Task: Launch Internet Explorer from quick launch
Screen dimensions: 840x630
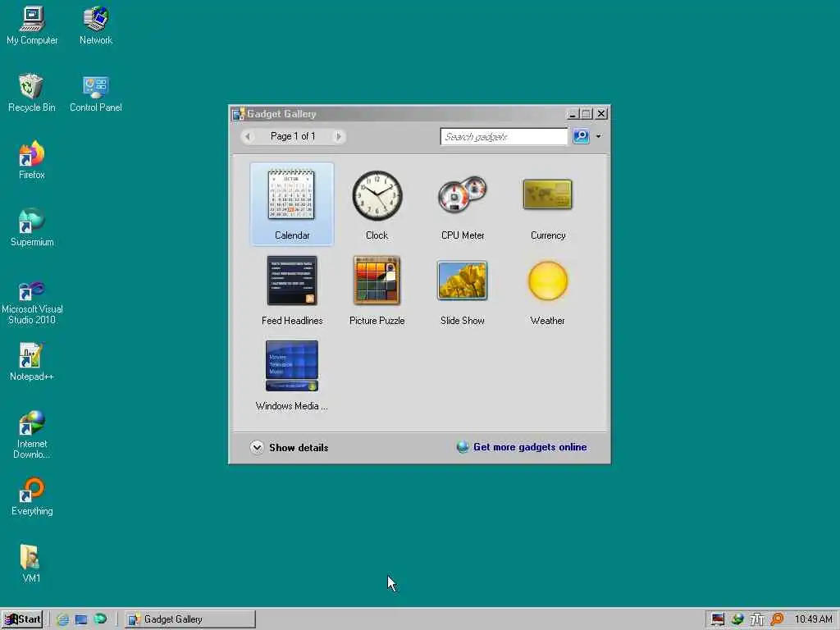Action: pyautogui.click(x=62, y=619)
